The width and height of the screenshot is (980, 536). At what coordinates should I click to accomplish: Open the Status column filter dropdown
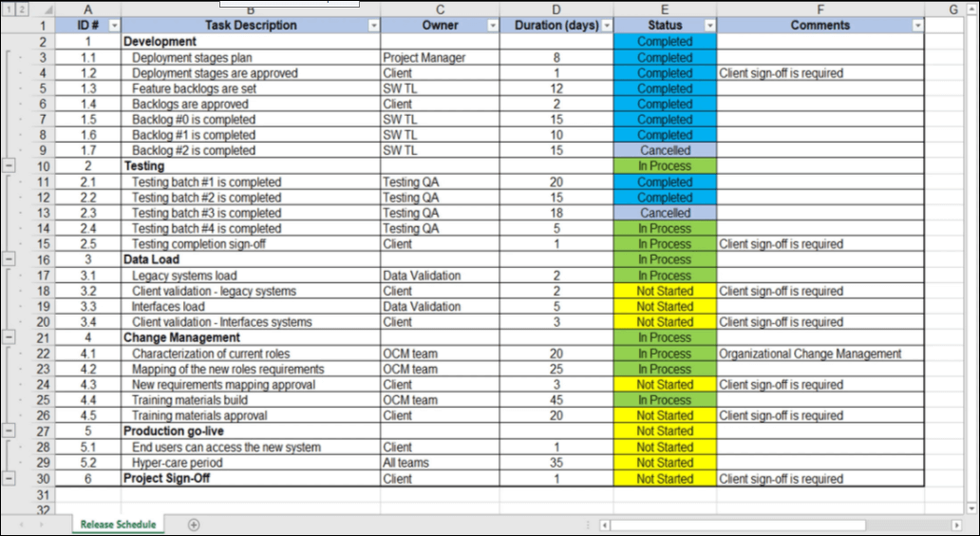pos(709,26)
